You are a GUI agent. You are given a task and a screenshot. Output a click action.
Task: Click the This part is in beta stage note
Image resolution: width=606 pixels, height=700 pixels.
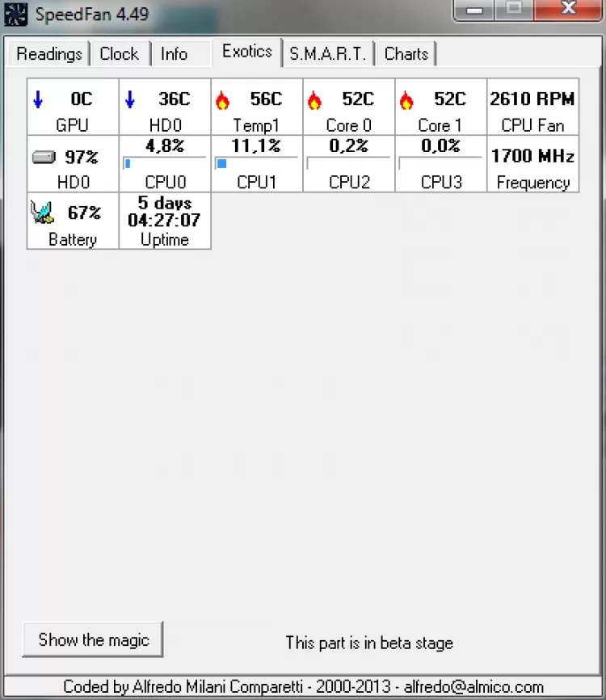coord(369,643)
